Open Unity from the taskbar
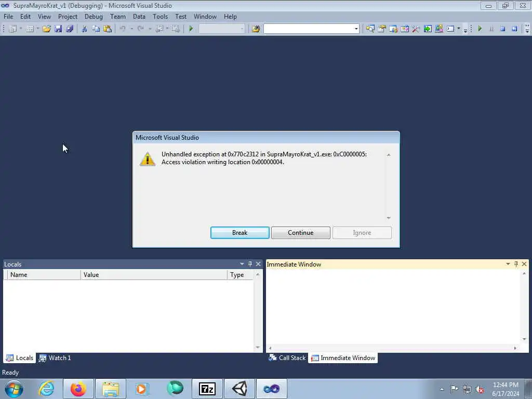The height and width of the screenshot is (399, 532). coord(240,389)
